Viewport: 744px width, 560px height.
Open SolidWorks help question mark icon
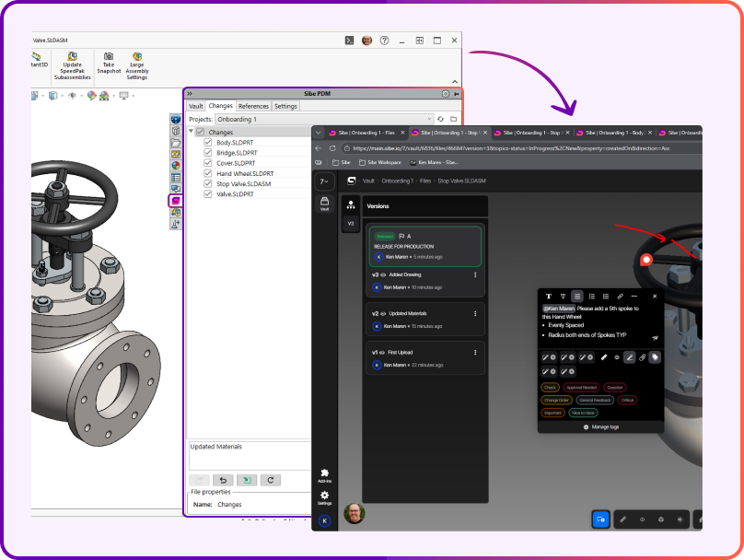pos(384,41)
